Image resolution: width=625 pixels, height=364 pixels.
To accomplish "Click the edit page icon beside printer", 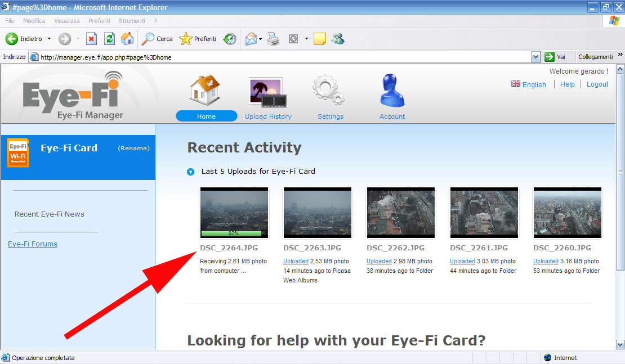I will click(x=293, y=39).
